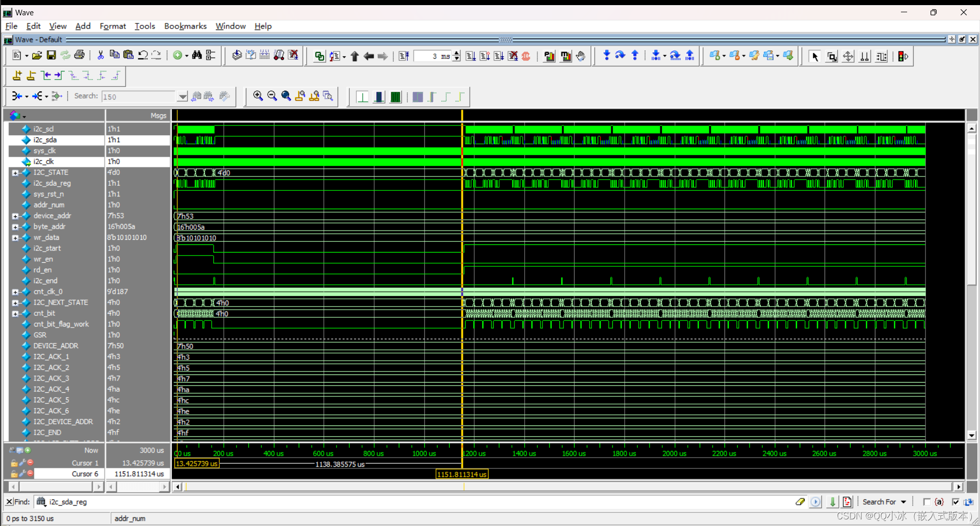The height and width of the screenshot is (526, 980).
Task: Open the Bookmarks menu
Action: 185,26
